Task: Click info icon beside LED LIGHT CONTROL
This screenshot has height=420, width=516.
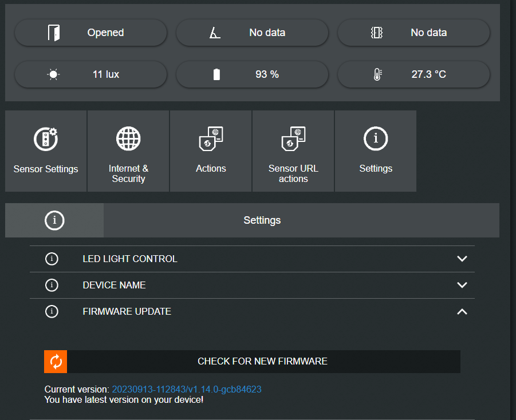Action: click(52, 259)
